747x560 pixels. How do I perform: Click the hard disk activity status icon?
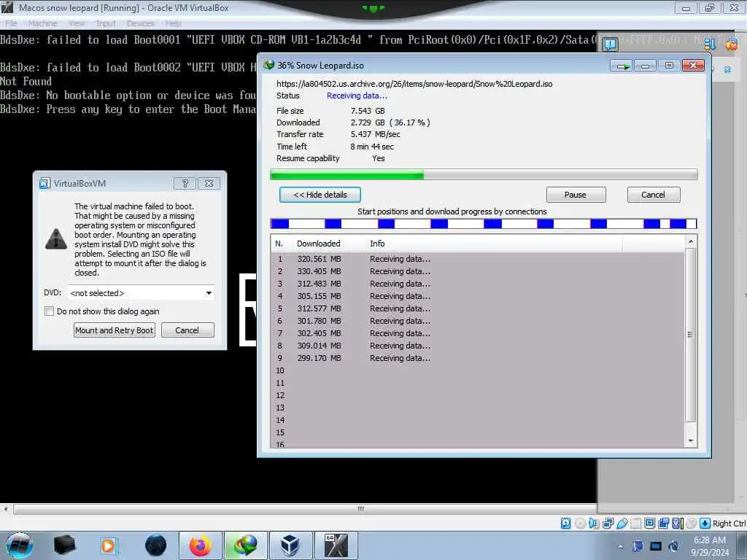coord(565,524)
